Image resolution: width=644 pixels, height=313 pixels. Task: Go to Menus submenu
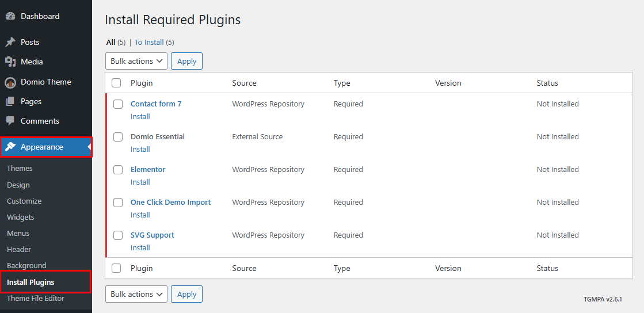pyautogui.click(x=18, y=234)
